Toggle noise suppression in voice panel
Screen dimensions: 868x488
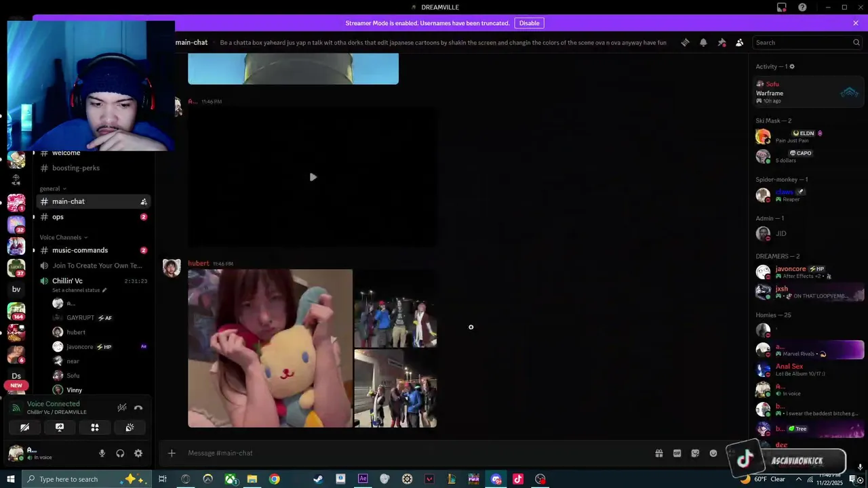click(121, 407)
